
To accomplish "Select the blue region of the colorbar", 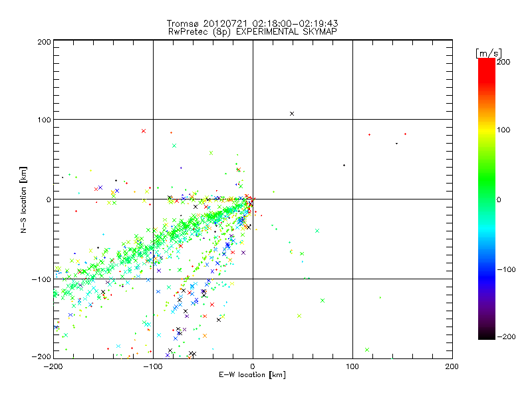I will point(486,269).
